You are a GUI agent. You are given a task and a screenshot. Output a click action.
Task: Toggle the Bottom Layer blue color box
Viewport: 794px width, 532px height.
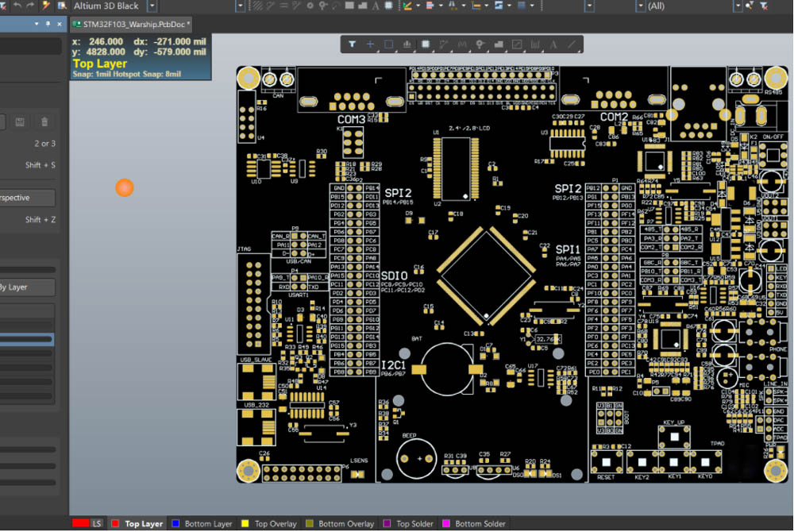175,524
